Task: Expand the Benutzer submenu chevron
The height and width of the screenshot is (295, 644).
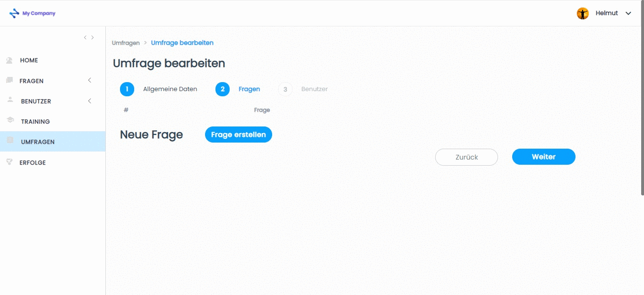Action: (x=90, y=101)
